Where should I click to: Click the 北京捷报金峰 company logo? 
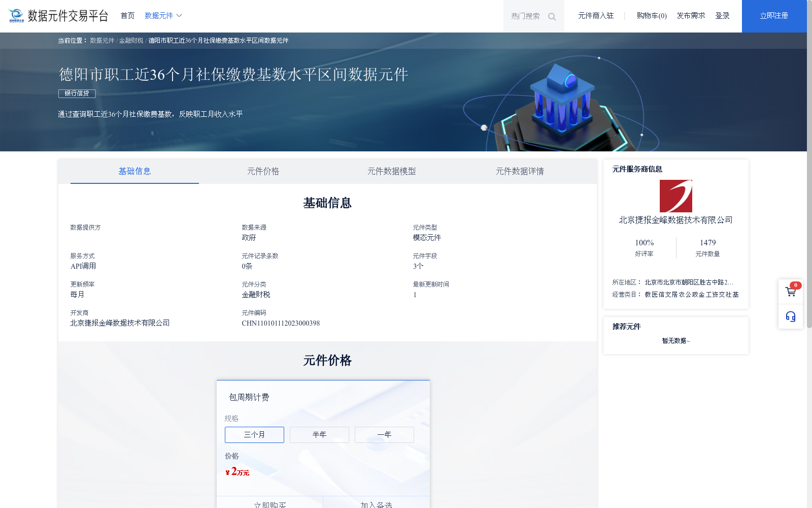point(676,196)
